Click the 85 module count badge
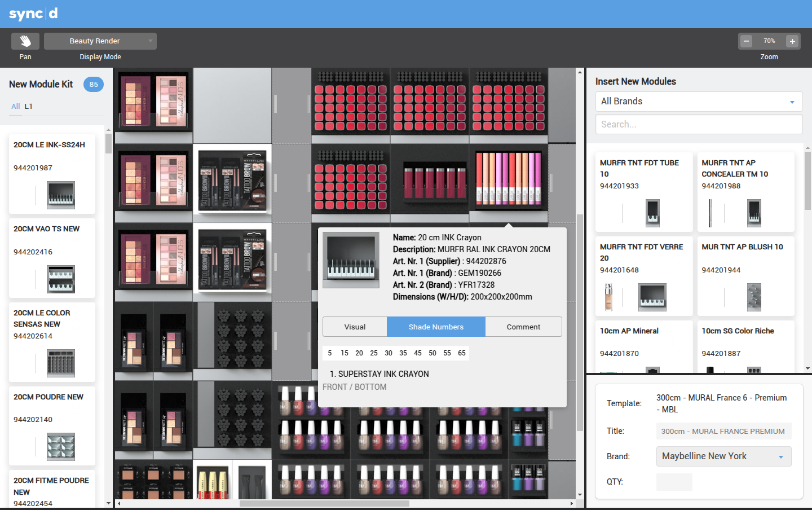 tap(94, 85)
